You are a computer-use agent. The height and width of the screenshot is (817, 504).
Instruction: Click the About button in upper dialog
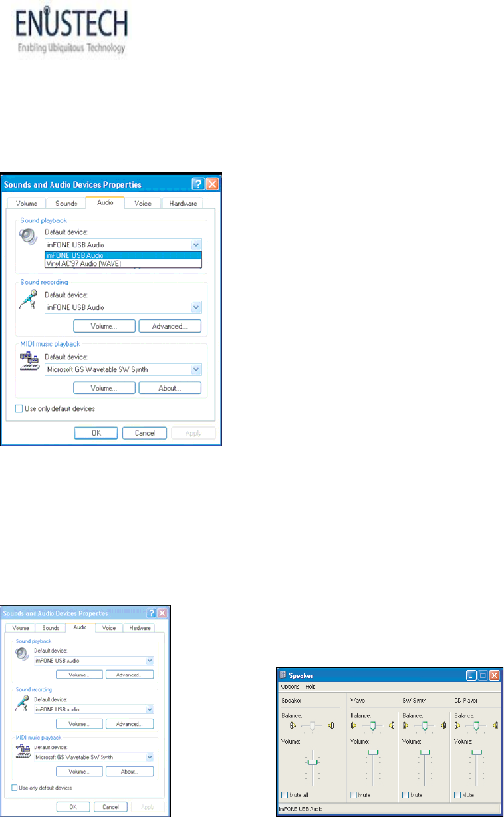pos(170,388)
